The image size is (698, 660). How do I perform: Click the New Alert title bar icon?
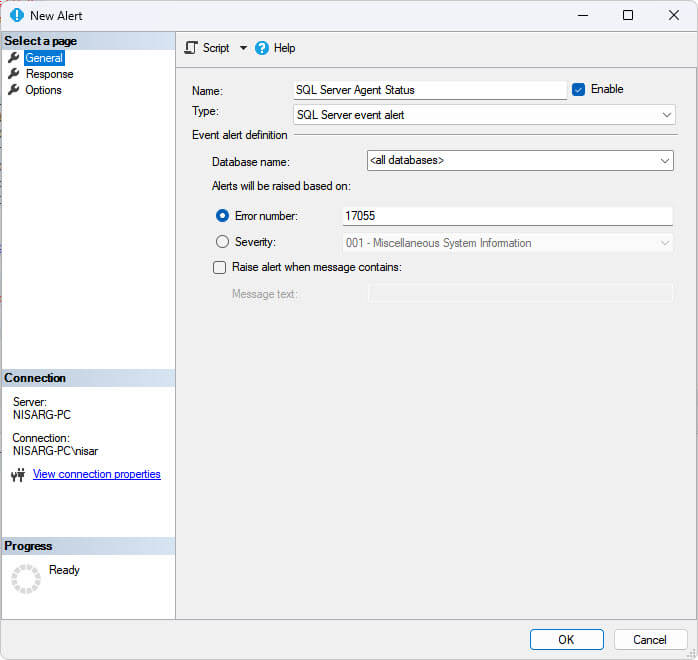tap(16, 15)
